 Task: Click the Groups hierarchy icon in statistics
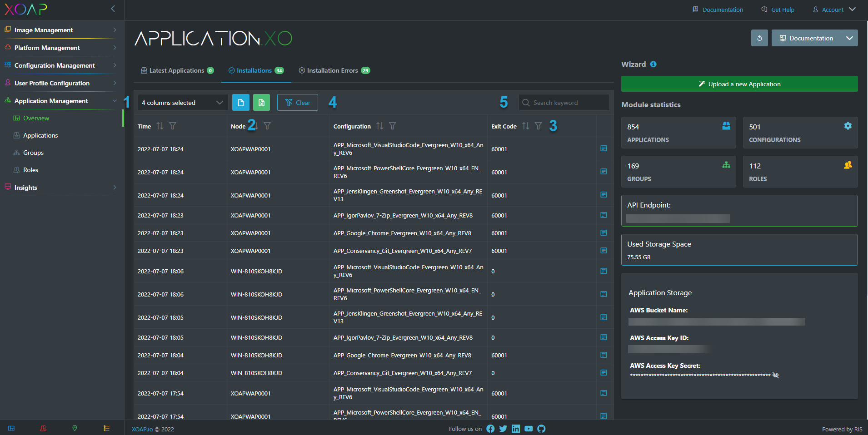(726, 165)
